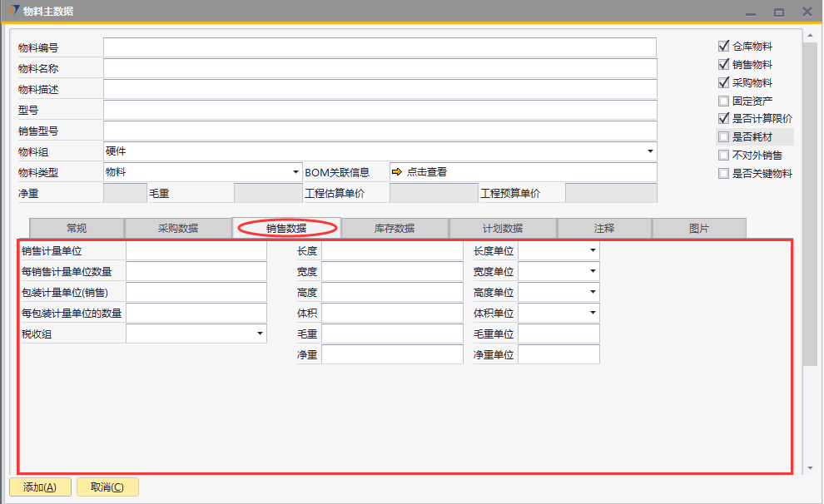Expand the 体积单位 dropdown
The image size is (824, 504).
point(593,313)
